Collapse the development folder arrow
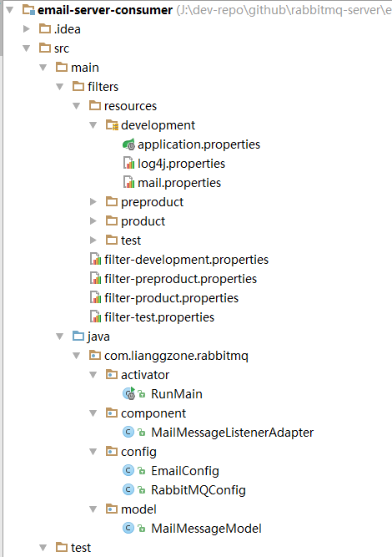The image size is (392, 557). [93, 125]
